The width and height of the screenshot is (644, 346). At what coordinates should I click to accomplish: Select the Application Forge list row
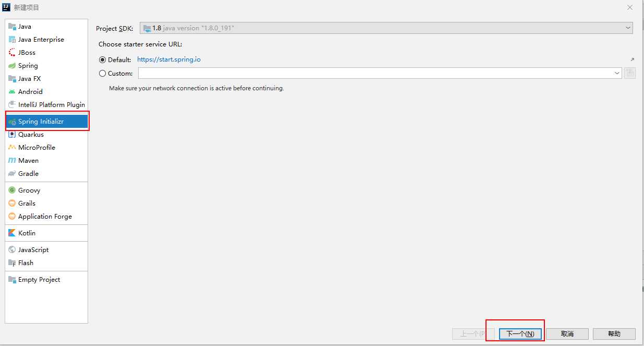point(46,217)
